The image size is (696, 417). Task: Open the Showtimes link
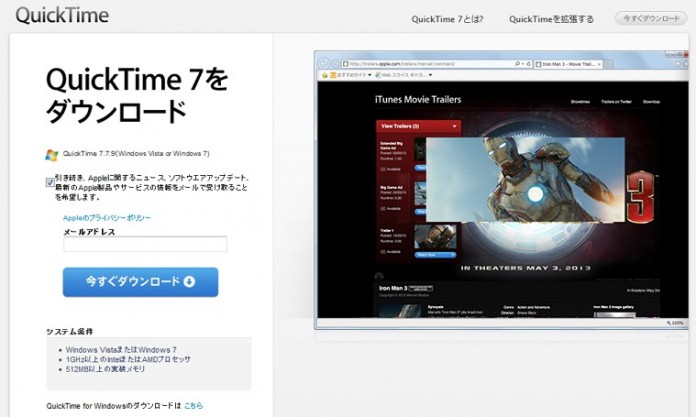[580, 102]
